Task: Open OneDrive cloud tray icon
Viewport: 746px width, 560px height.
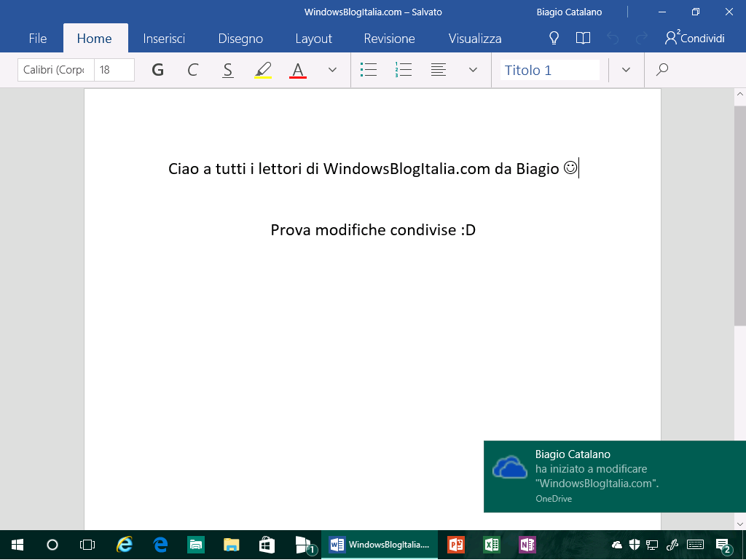Action: point(616,545)
